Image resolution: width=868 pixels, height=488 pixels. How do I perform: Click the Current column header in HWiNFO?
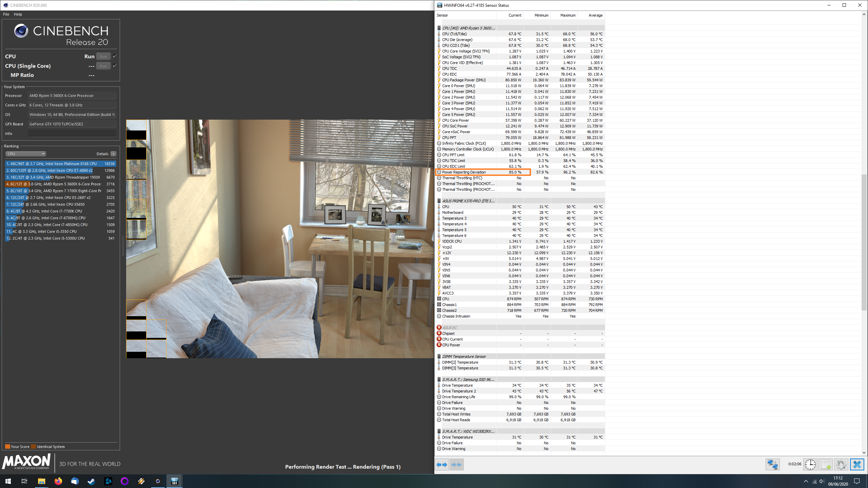tap(510, 15)
